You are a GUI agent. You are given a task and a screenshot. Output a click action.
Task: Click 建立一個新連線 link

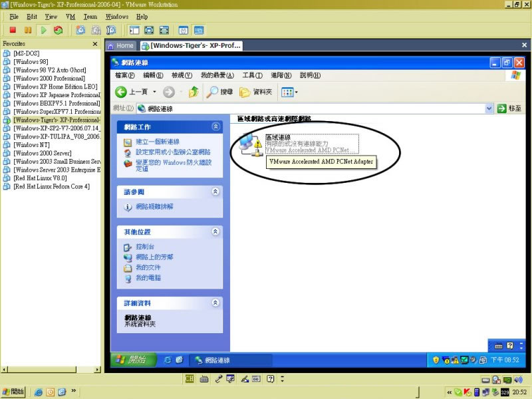[x=158, y=142]
